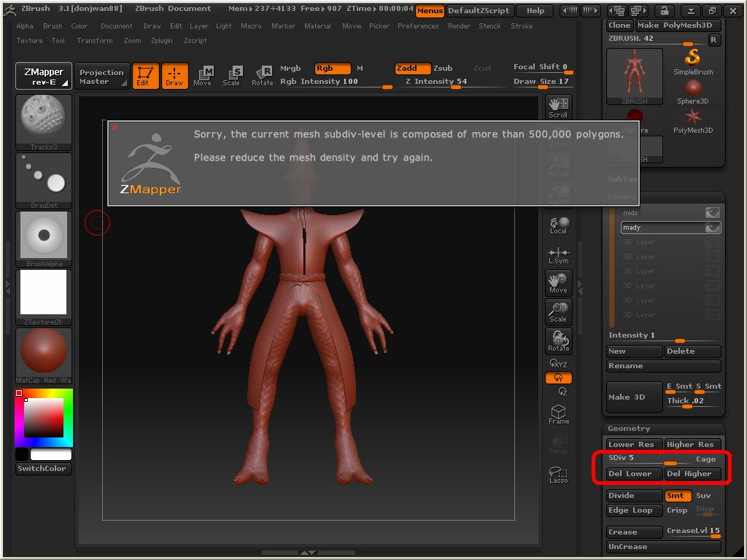Click Higher Res button
The image size is (747, 560).
click(693, 444)
